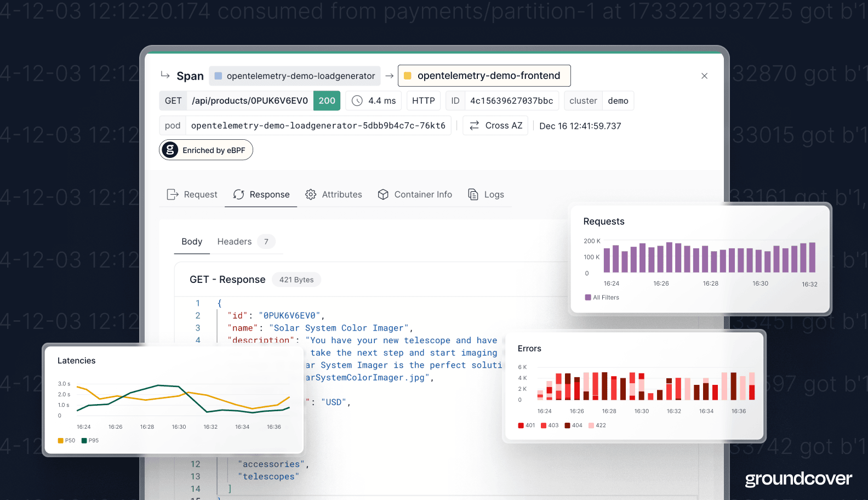Click the Dec 16 12:41:59.737 timestamp

(x=580, y=126)
